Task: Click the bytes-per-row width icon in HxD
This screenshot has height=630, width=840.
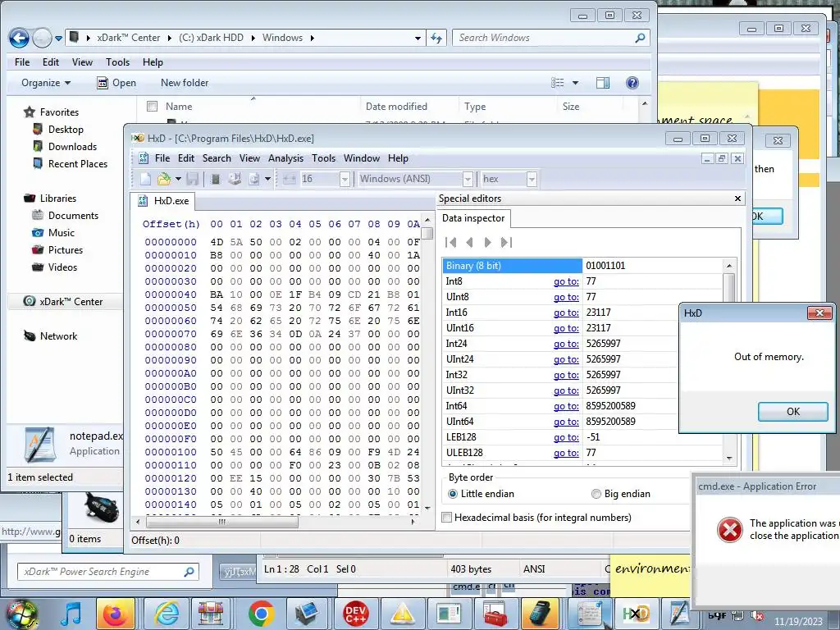Action: 290,179
